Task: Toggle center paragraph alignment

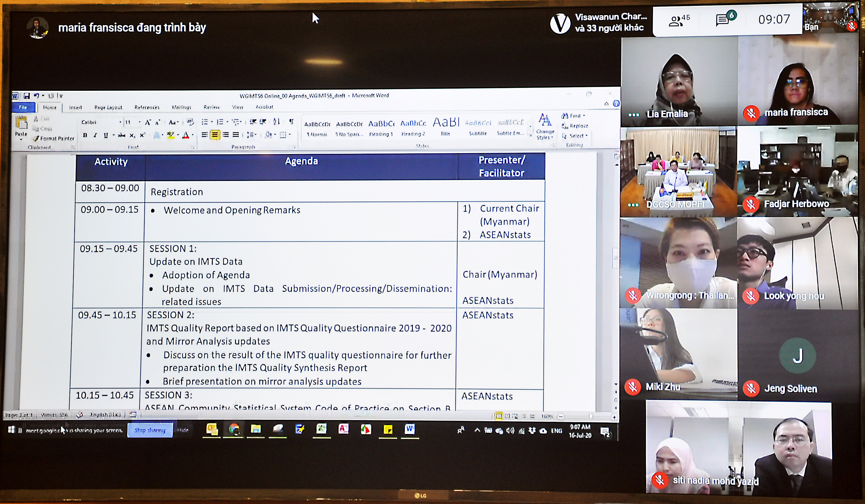Action: (215, 135)
